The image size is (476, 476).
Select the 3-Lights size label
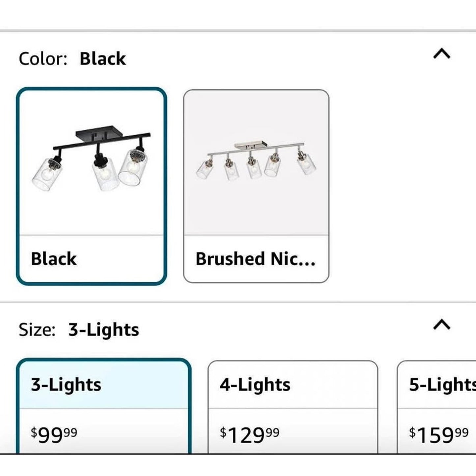66,384
